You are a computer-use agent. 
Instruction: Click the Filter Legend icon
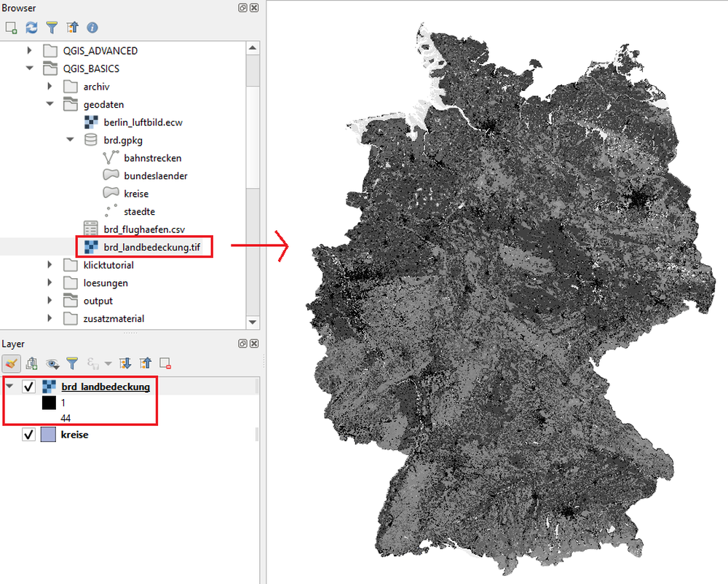(x=71, y=363)
